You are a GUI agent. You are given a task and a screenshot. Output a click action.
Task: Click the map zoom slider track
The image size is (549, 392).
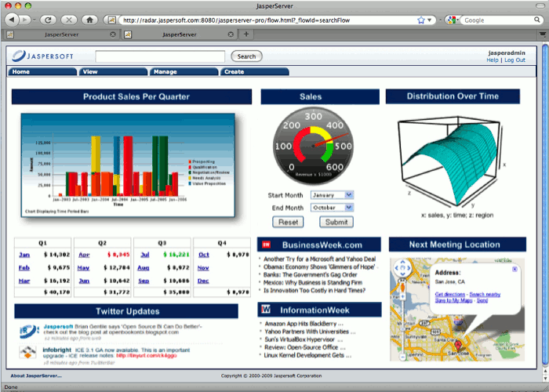[x=402, y=327]
